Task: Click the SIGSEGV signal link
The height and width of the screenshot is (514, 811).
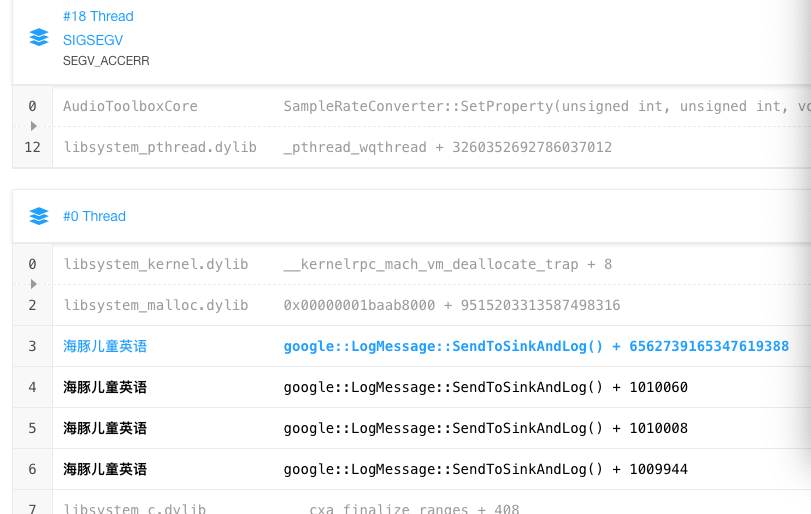Action: [94, 40]
